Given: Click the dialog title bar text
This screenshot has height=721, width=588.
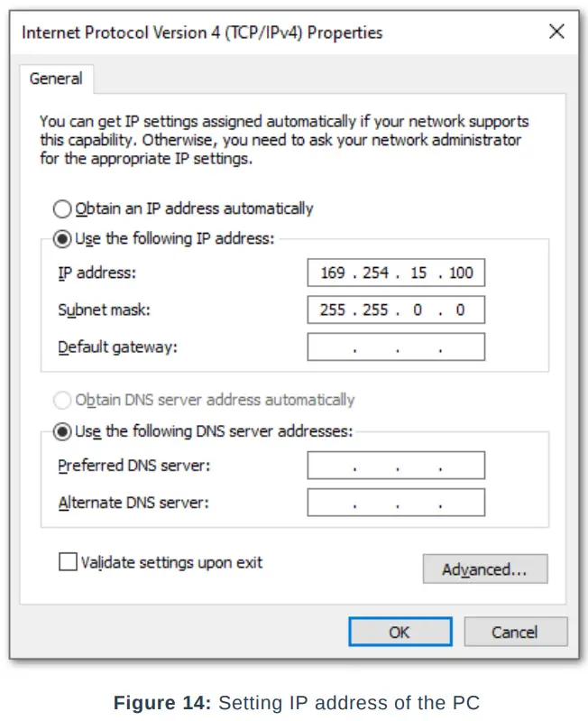Looking at the screenshot, I should point(202,32).
